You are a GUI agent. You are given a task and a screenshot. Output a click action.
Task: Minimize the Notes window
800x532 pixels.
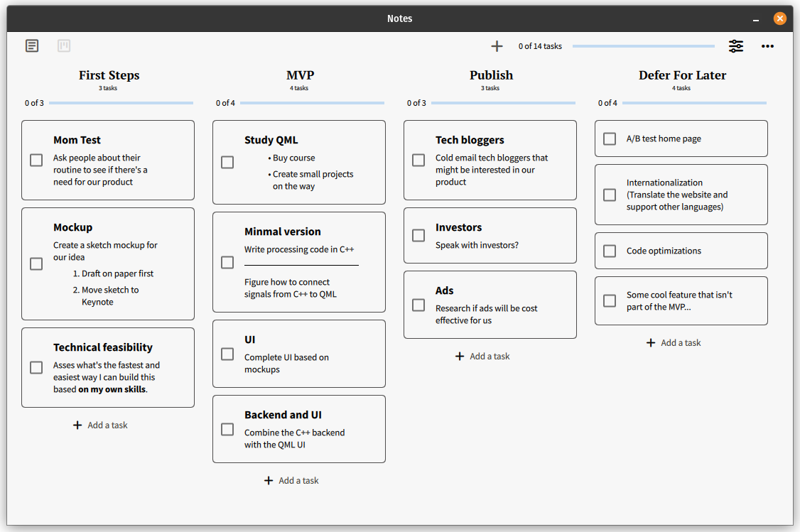point(756,19)
